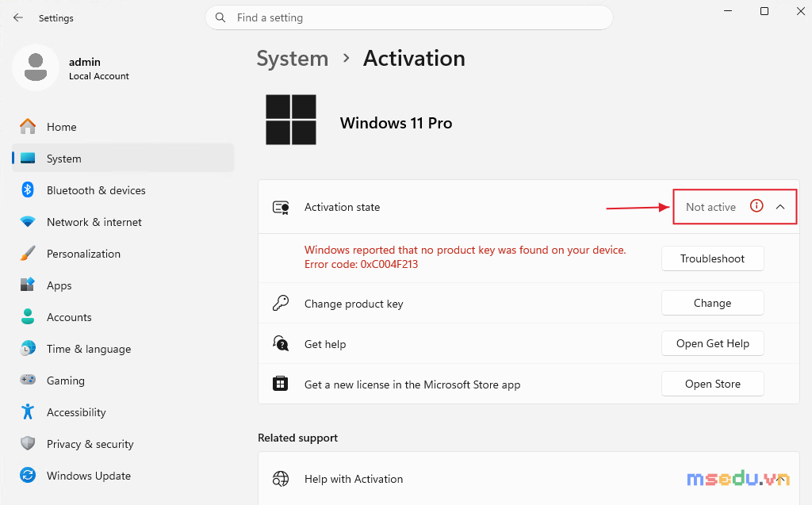Image resolution: width=812 pixels, height=505 pixels.
Task: Click the Windows 11 Pro edition text
Action: point(396,123)
